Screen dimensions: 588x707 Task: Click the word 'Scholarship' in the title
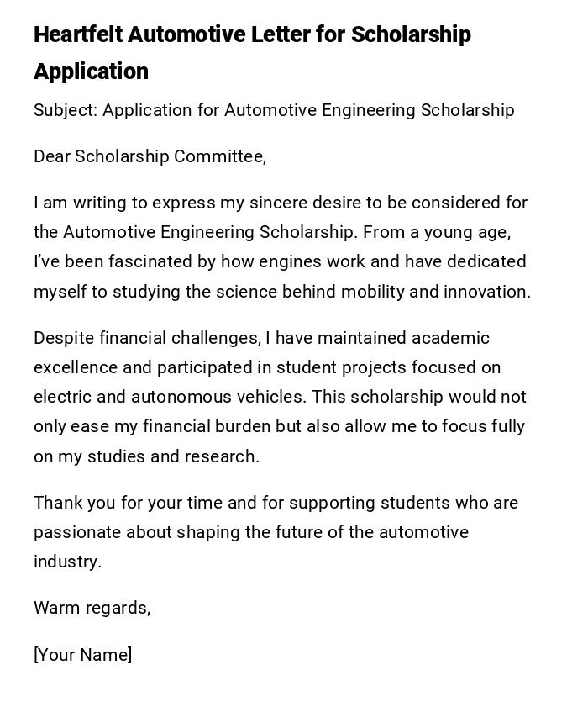click(x=411, y=35)
